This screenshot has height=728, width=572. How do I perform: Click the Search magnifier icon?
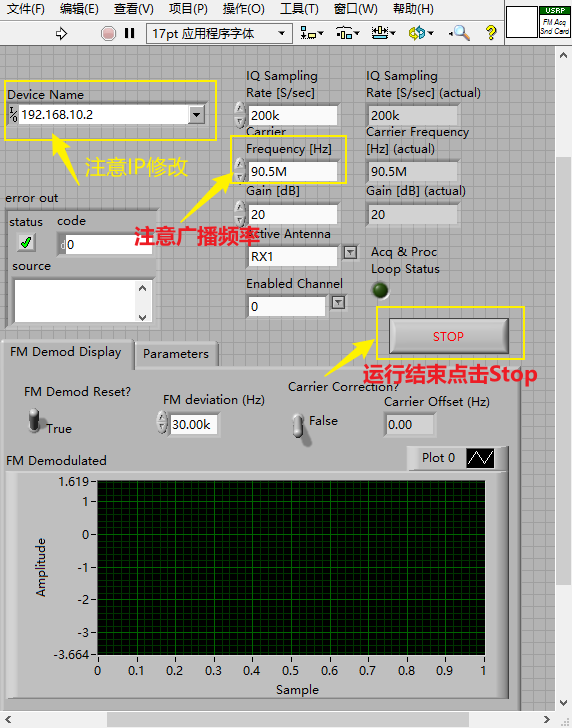click(460, 33)
